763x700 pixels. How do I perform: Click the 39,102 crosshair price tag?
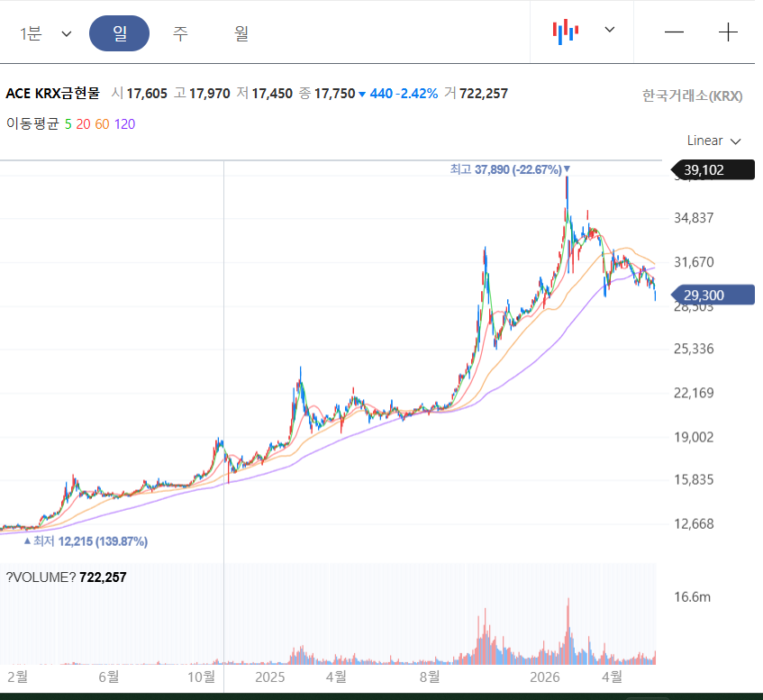coord(713,170)
